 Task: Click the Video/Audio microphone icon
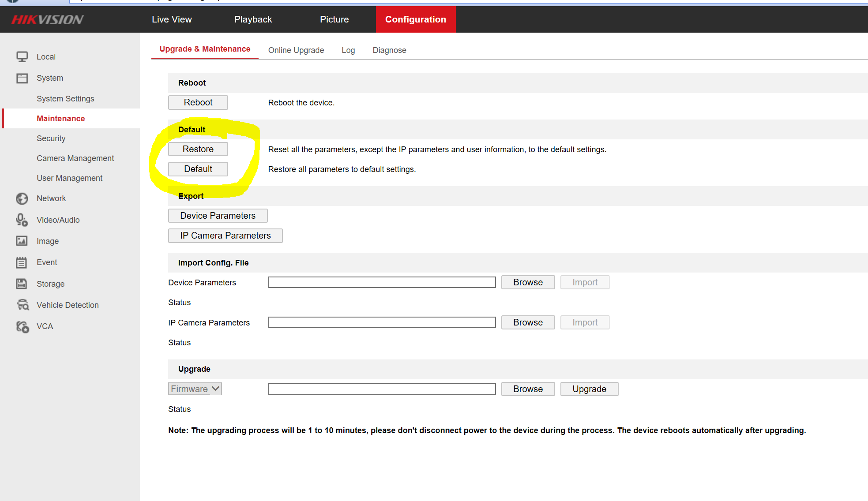pos(22,220)
